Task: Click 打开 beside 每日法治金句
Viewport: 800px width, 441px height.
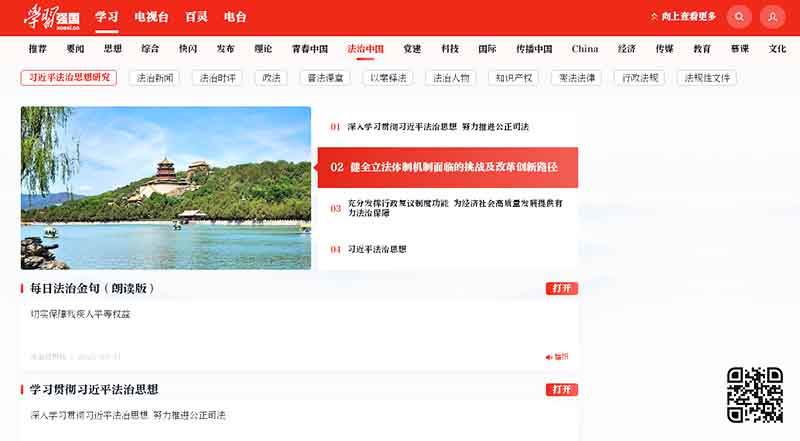Action: pyautogui.click(x=561, y=289)
